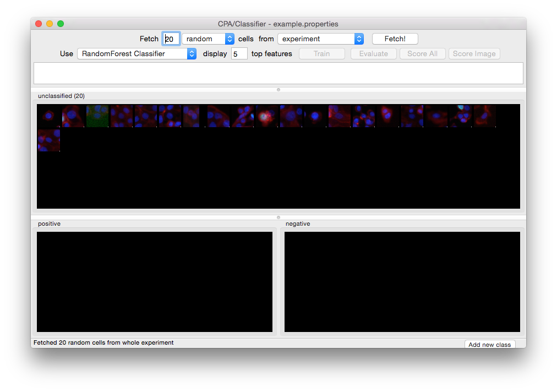The width and height of the screenshot is (557, 392).
Task: Click the green zoom window button
Action: click(61, 24)
